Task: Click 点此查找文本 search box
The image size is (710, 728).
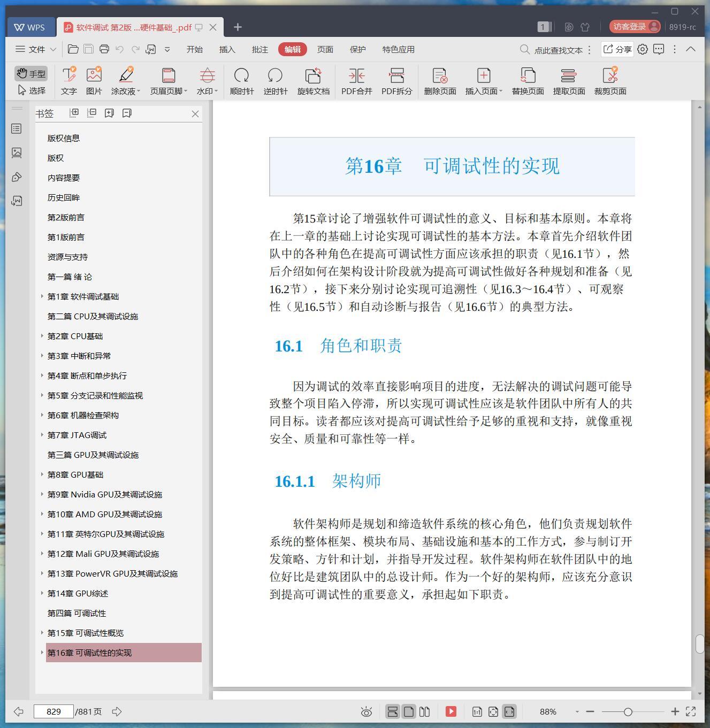Action: (x=558, y=50)
